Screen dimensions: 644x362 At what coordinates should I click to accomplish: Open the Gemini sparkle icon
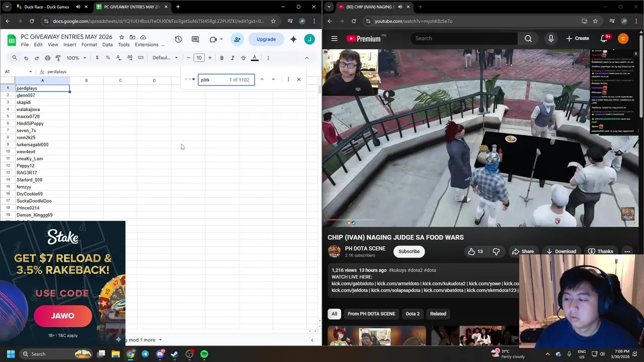(x=293, y=39)
